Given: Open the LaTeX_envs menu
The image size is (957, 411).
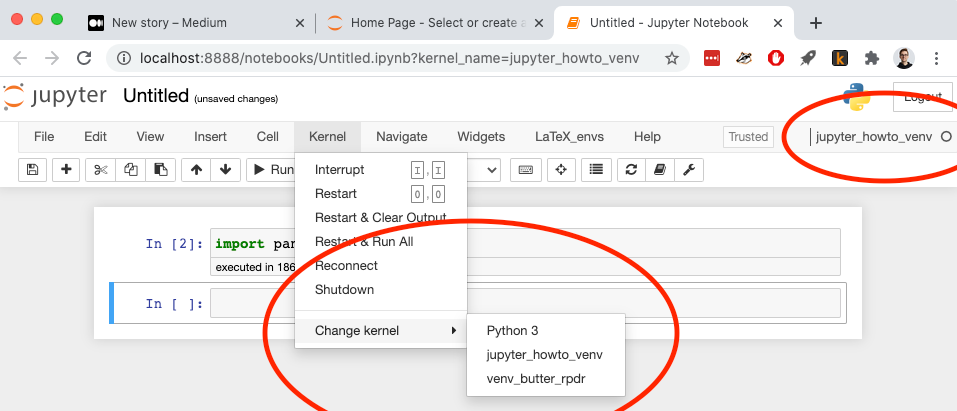Looking at the screenshot, I should pos(569,137).
